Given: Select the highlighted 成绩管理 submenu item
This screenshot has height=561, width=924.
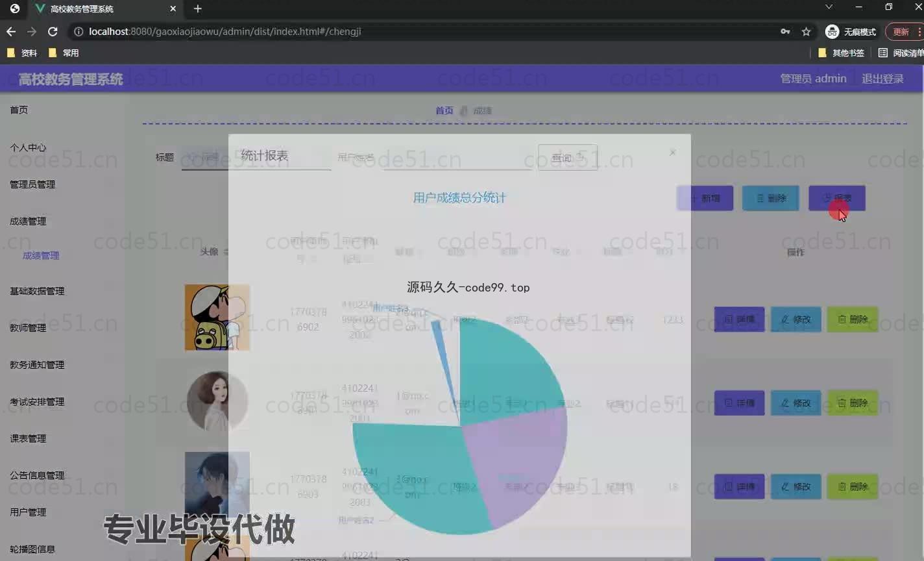Looking at the screenshot, I should [x=41, y=256].
